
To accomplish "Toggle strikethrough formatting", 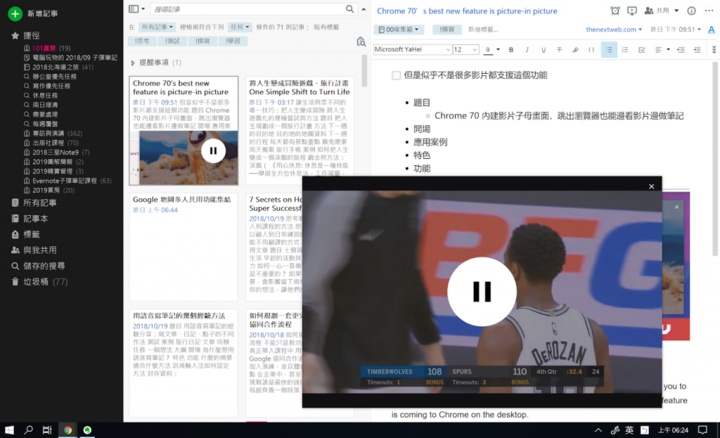I will (559, 50).
